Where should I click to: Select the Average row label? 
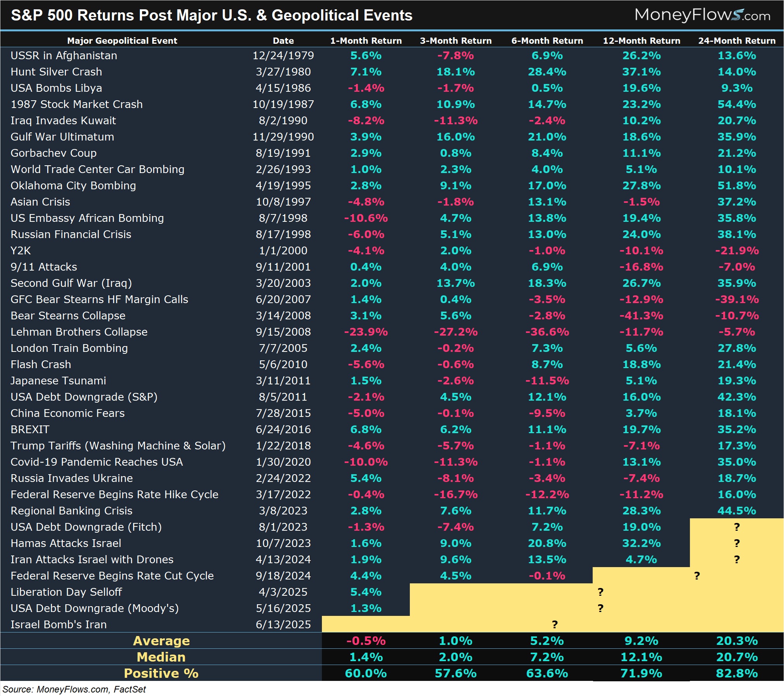click(x=161, y=641)
